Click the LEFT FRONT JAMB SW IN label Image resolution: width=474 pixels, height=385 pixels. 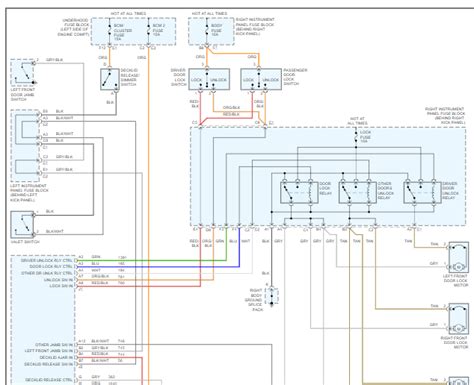[49, 351]
